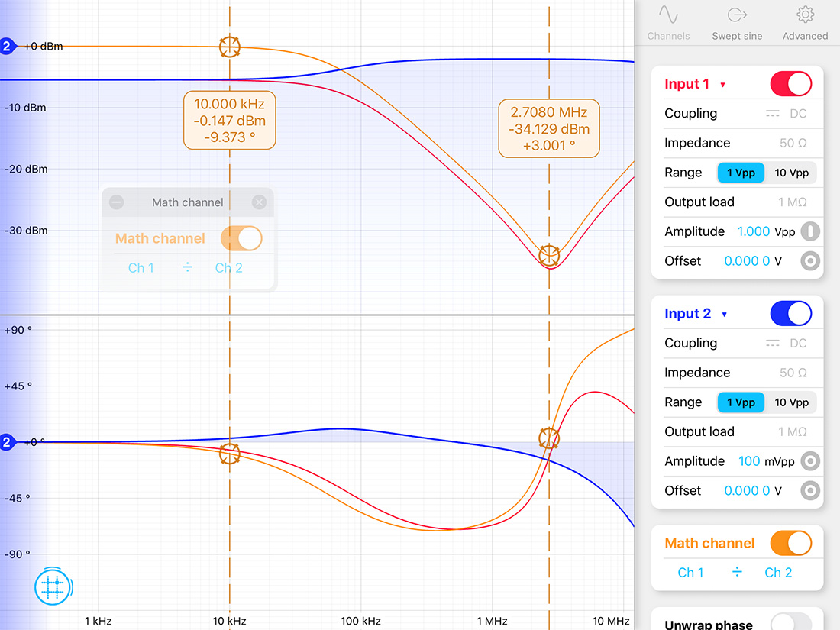Toggle Input 2 switch off
Image resolution: width=840 pixels, height=630 pixels.
(790, 313)
